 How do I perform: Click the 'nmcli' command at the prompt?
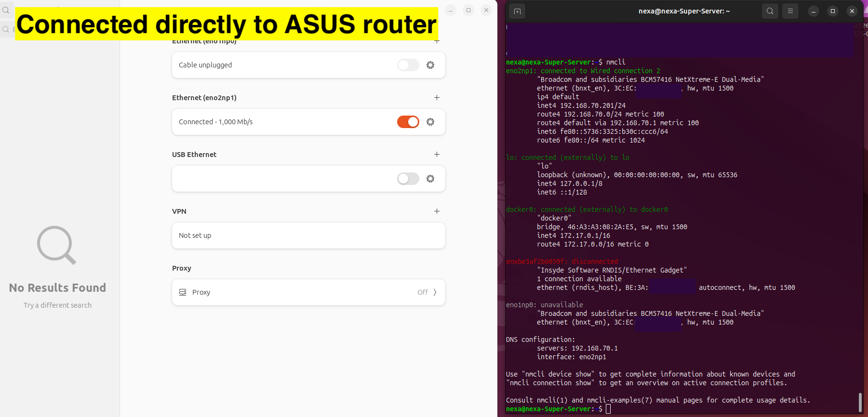pyautogui.click(x=616, y=62)
